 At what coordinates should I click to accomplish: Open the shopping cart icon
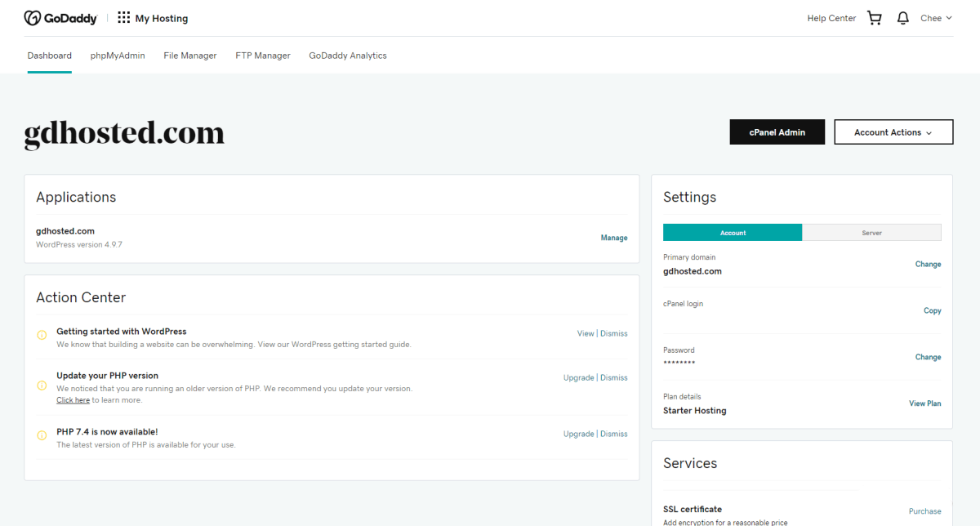875,18
